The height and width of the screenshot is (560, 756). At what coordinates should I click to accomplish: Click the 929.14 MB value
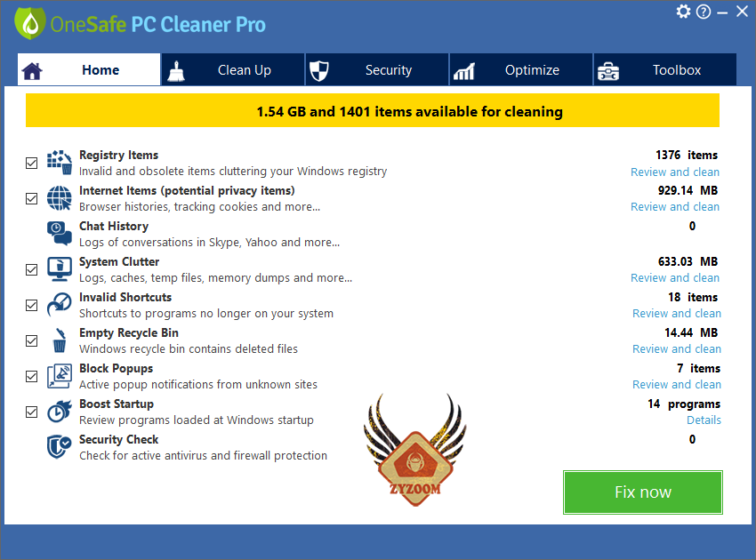688,191
